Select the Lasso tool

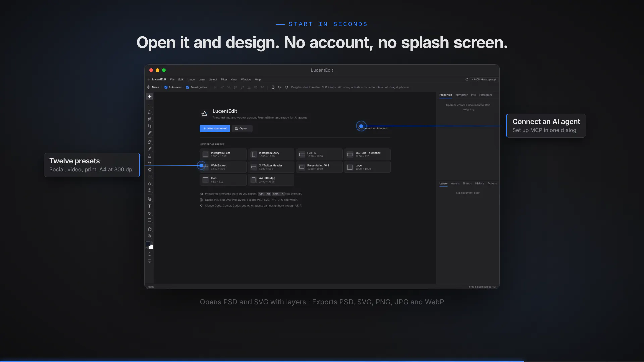pyautogui.click(x=149, y=112)
